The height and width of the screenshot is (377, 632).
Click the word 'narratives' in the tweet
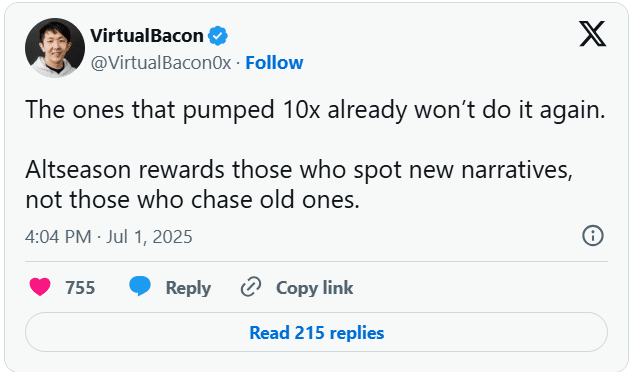[517, 170]
